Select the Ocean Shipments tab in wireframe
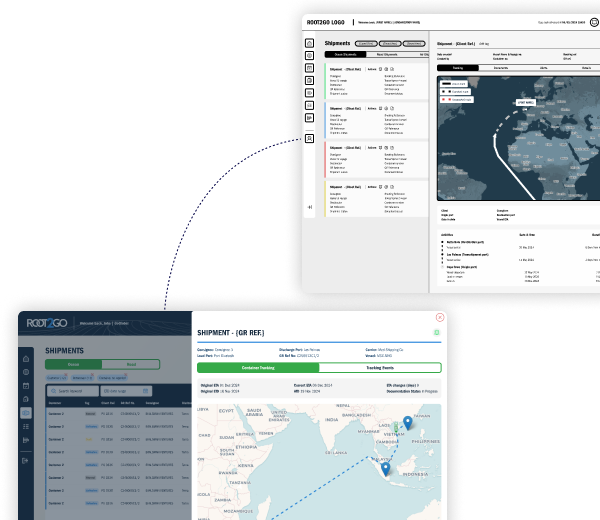The height and width of the screenshot is (520, 600). (x=345, y=54)
